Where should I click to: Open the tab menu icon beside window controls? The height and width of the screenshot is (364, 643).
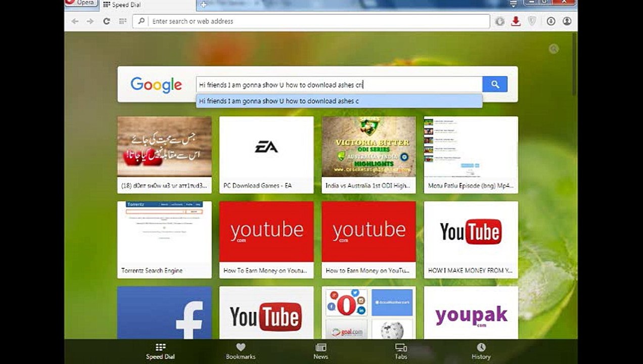point(513,4)
